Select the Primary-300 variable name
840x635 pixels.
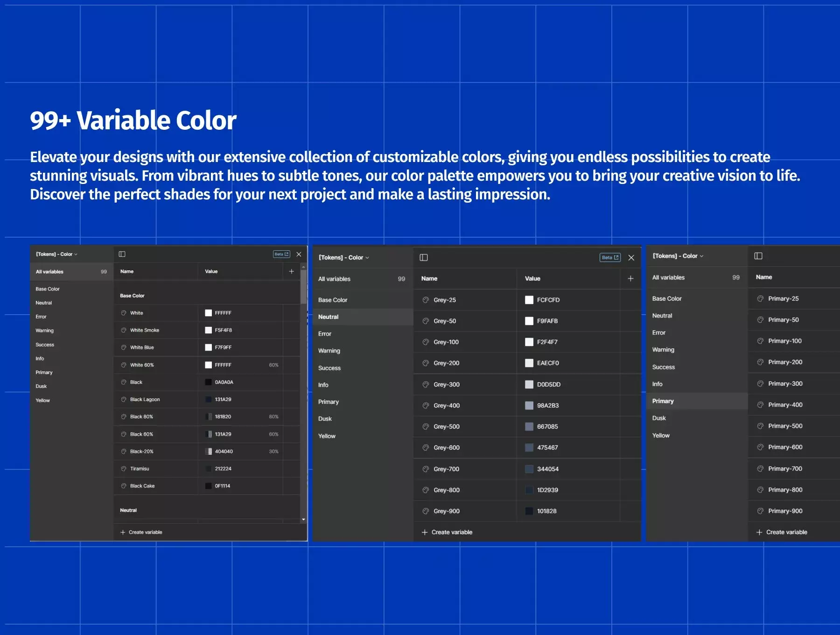785,383
